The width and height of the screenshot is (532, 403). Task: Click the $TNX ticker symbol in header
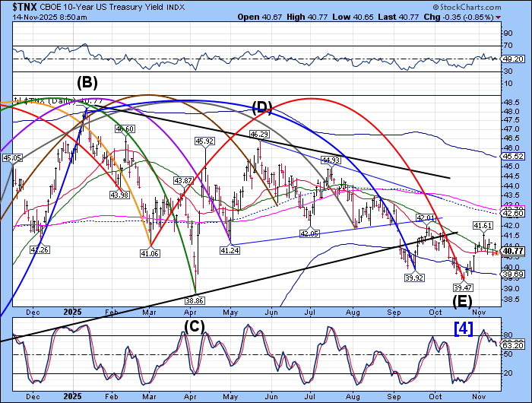click(x=16, y=7)
